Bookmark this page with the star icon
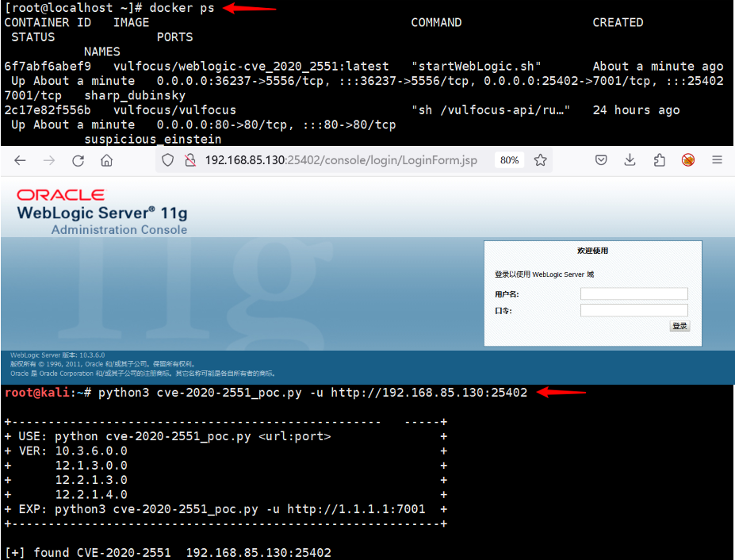 [541, 160]
